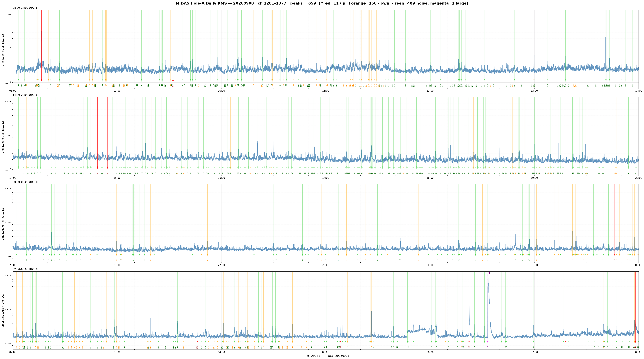The height and width of the screenshot is (359, 644).
Task: Click the green peak 623 label
Action: click(x=414, y=347)
